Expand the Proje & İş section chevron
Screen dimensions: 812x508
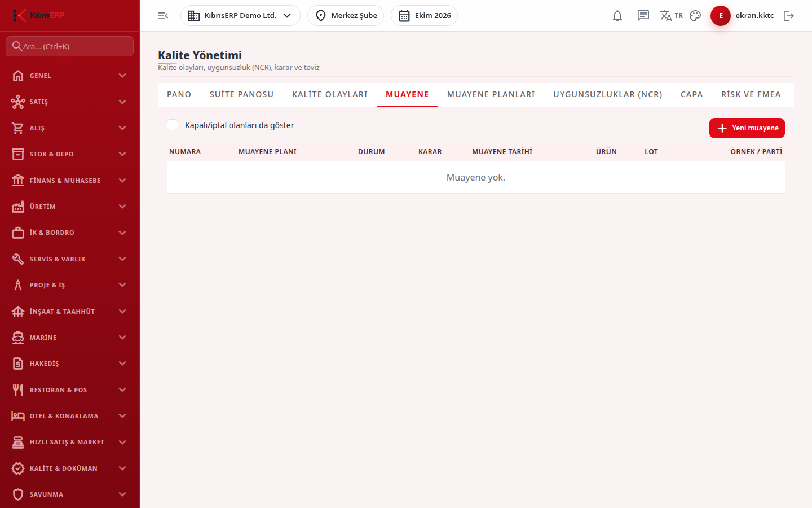click(122, 285)
